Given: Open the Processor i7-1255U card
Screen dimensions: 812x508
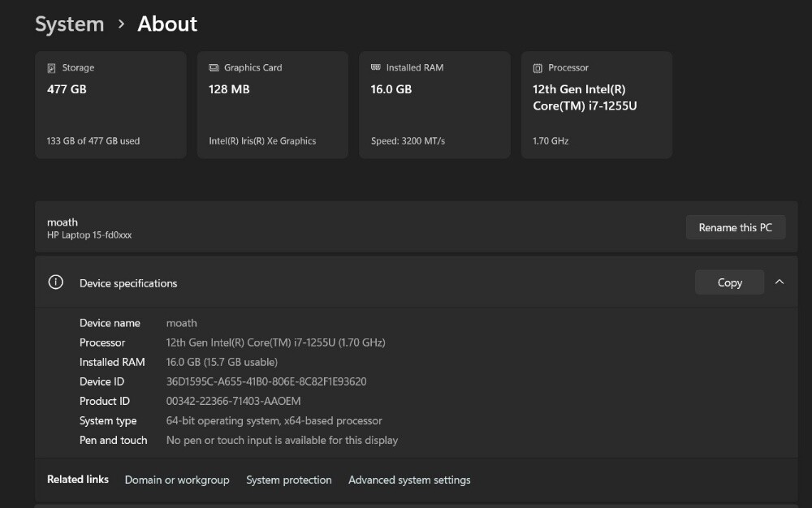Looking at the screenshot, I should (x=597, y=105).
